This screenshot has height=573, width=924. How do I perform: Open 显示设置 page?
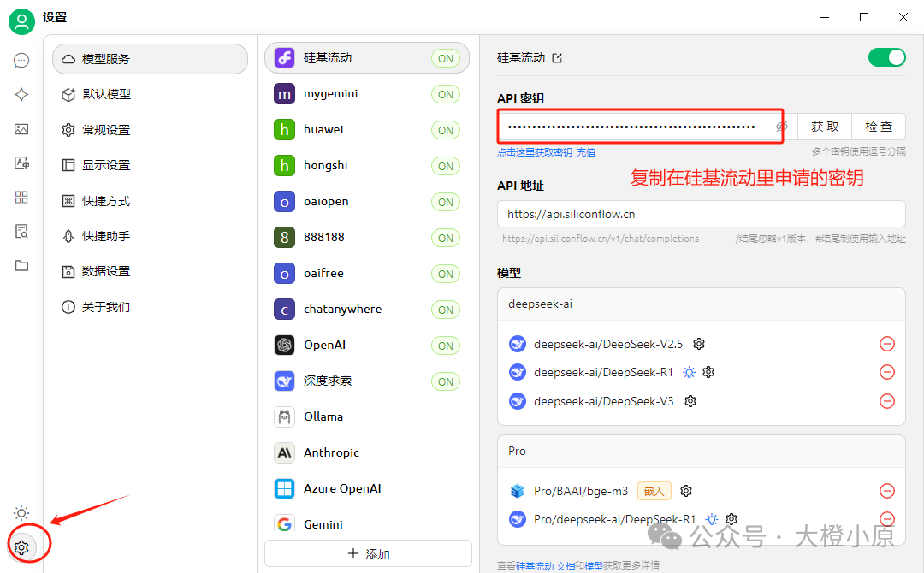(x=151, y=165)
